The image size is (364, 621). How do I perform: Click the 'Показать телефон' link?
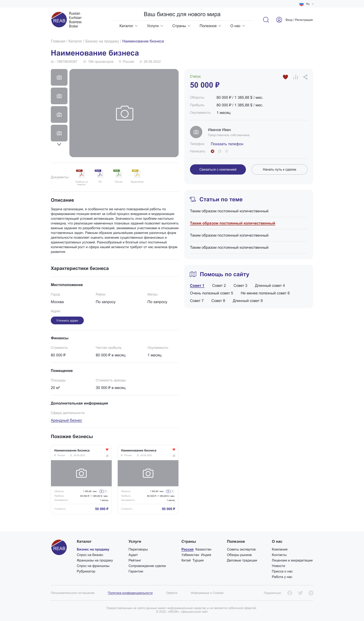coord(227,144)
